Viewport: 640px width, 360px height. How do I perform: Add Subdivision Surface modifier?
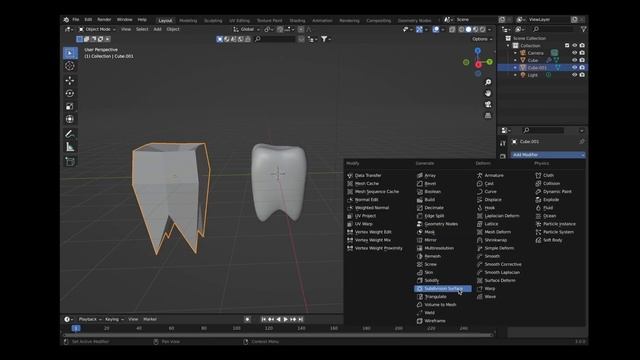tap(443, 289)
